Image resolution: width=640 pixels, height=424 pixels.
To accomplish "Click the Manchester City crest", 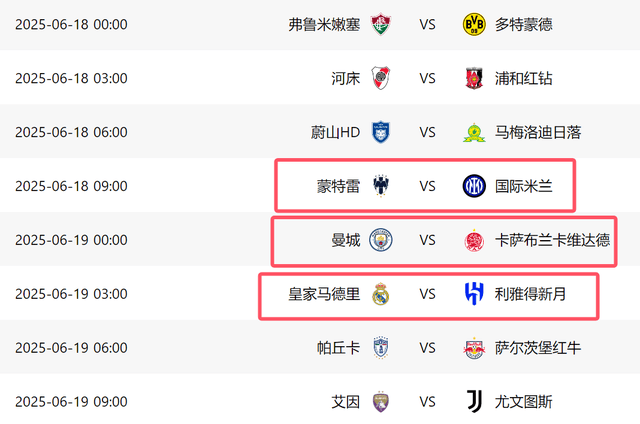I will (x=380, y=240).
